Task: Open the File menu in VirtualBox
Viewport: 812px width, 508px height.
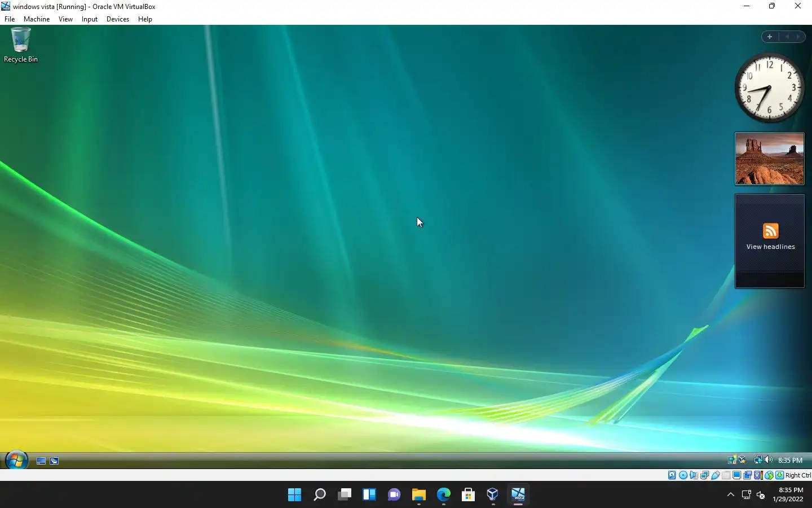Action: [x=10, y=19]
